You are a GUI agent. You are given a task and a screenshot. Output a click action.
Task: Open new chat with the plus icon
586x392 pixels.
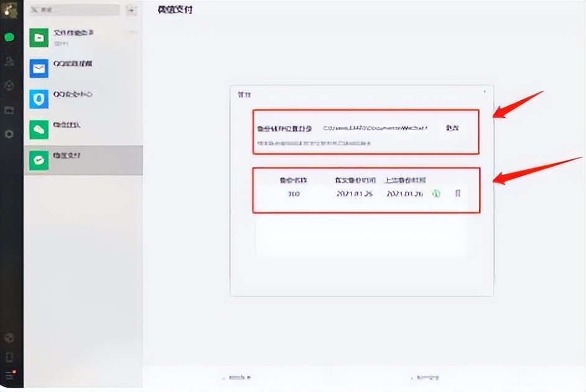(x=130, y=11)
